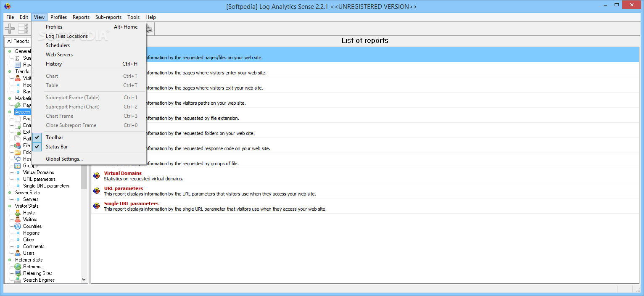Select Servers in the tree

pos(31,199)
